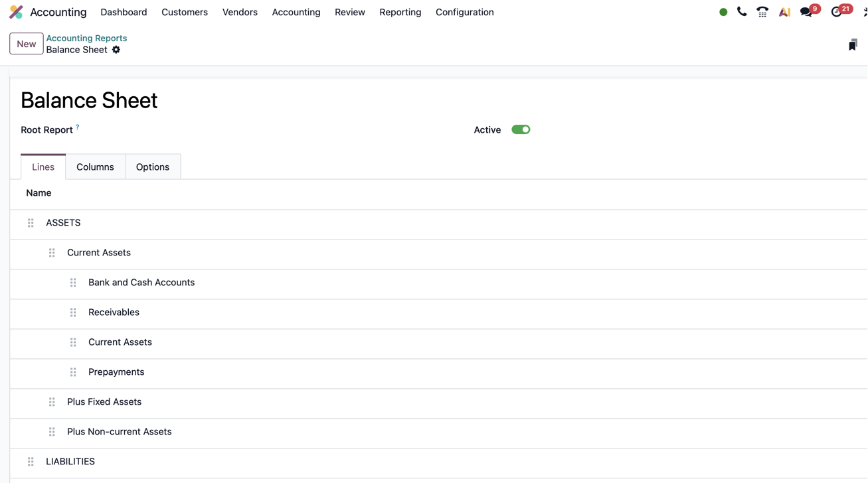Open the phone call icon
Viewport: 868px width, 483px height.
pos(742,12)
